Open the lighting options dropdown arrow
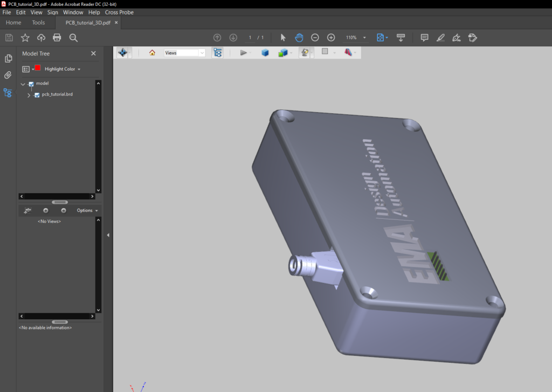The height and width of the screenshot is (392, 552). [x=312, y=53]
